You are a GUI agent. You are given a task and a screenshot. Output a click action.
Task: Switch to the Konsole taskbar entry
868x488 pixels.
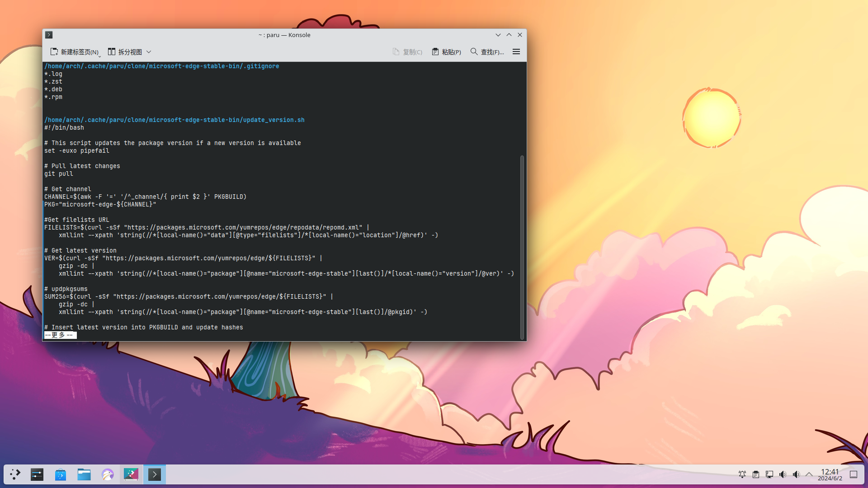click(x=155, y=474)
